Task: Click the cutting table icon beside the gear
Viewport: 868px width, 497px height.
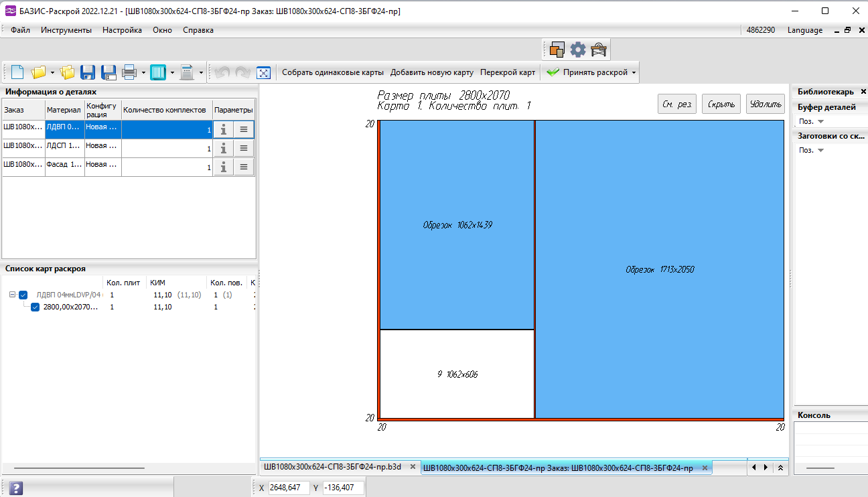Action: click(598, 49)
